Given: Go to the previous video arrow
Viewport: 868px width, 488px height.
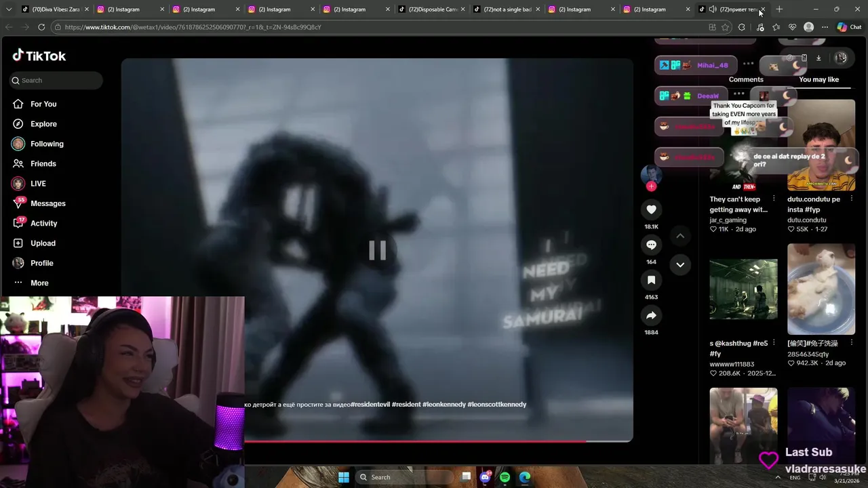Looking at the screenshot, I should [x=680, y=236].
